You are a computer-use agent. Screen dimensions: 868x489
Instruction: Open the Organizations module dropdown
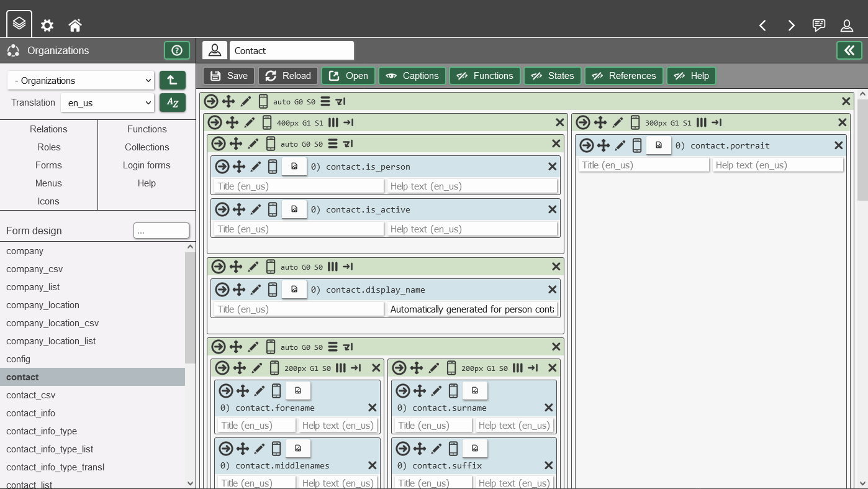coord(81,80)
